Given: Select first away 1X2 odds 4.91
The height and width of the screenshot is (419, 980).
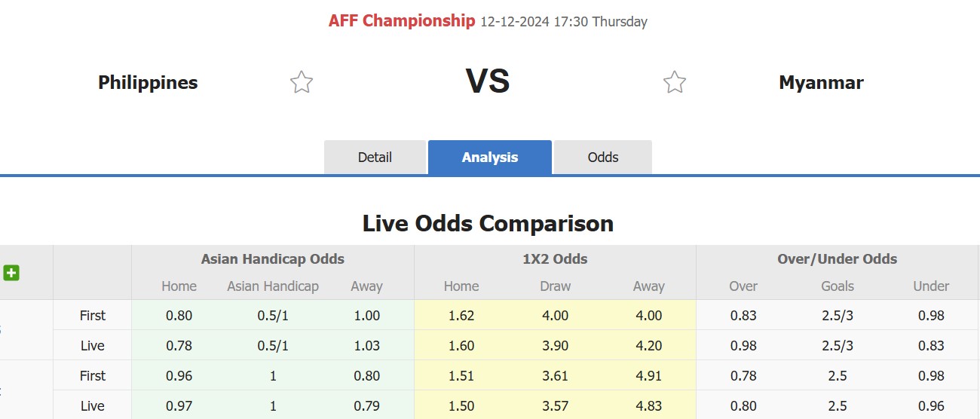Looking at the screenshot, I should (649, 376).
